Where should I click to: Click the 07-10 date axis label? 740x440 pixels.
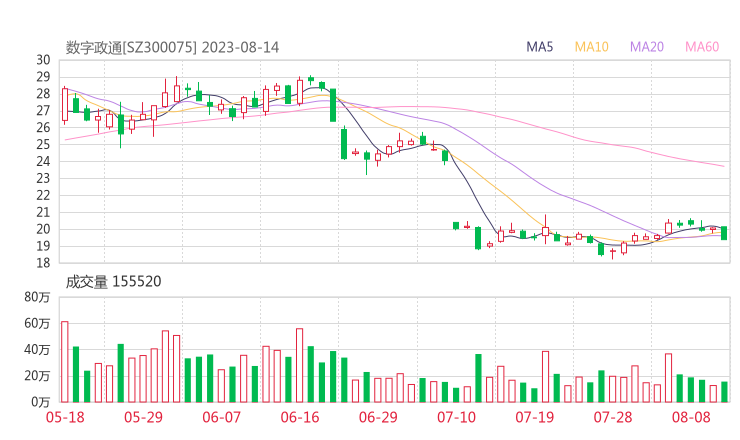click(456, 417)
